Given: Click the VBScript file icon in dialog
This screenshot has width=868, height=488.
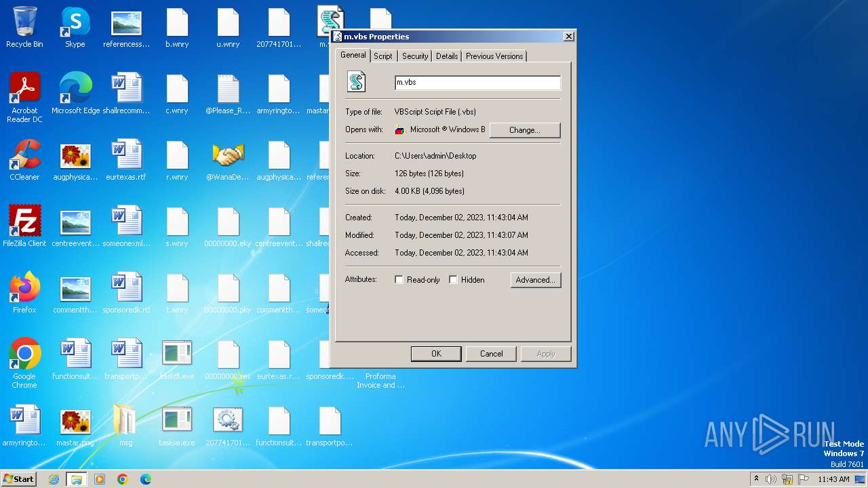Looking at the screenshot, I should click(357, 82).
